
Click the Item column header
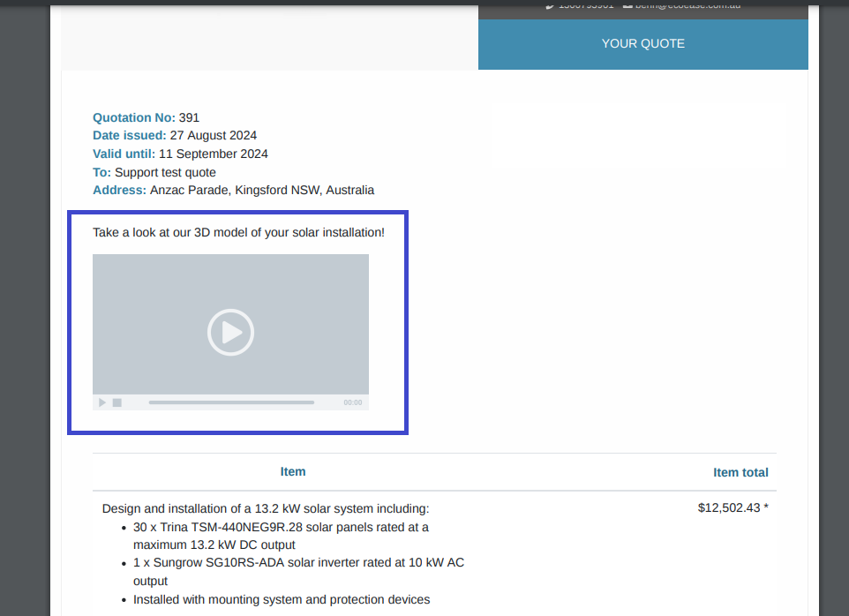[x=292, y=471]
